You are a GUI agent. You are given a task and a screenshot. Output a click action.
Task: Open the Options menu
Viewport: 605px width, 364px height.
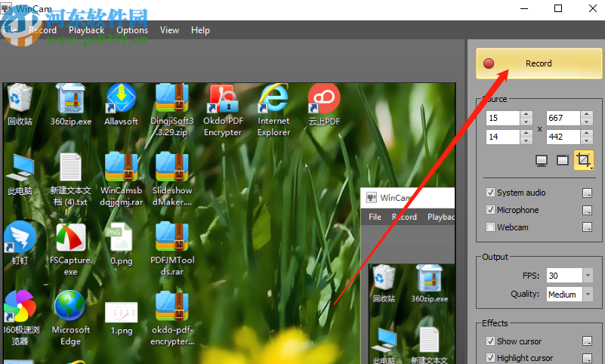click(x=132, y=30)
